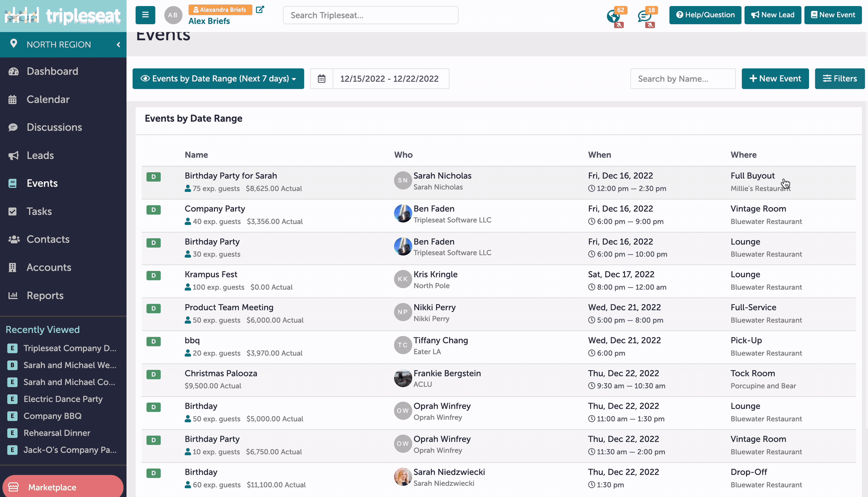The height and width of the screenshot is (497, 868).
Task: Click the Alexandra Briefs orange tag
Action: 220,9
